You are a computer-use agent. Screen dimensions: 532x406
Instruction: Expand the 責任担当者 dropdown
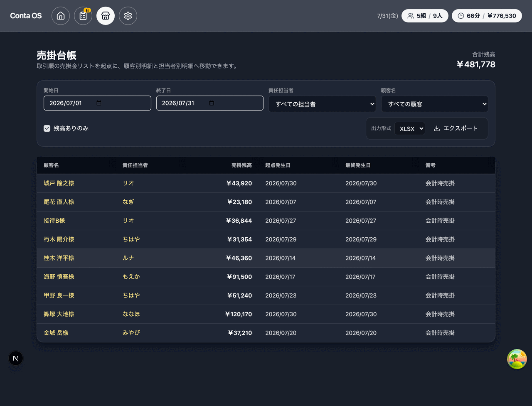tap(322, 104)
